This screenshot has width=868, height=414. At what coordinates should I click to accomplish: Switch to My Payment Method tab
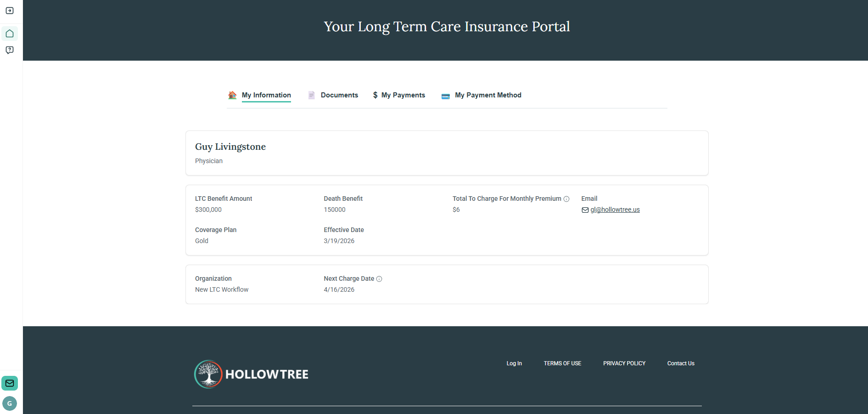488,95
